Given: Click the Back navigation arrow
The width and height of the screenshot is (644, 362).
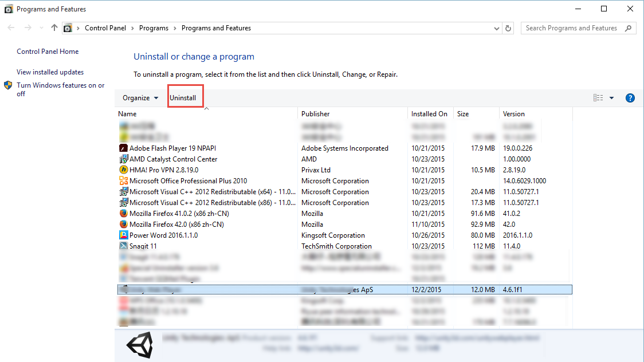Looking at the screenshot, I should [11, 27].
